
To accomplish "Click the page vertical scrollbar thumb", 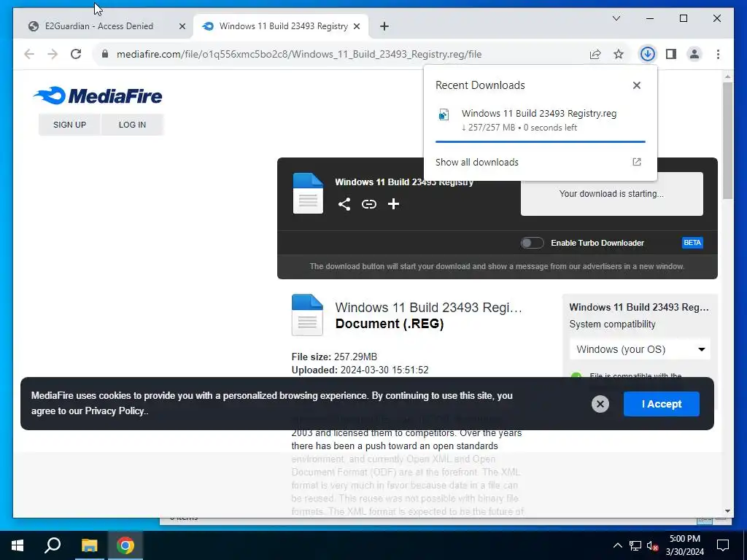I will 727,141.
